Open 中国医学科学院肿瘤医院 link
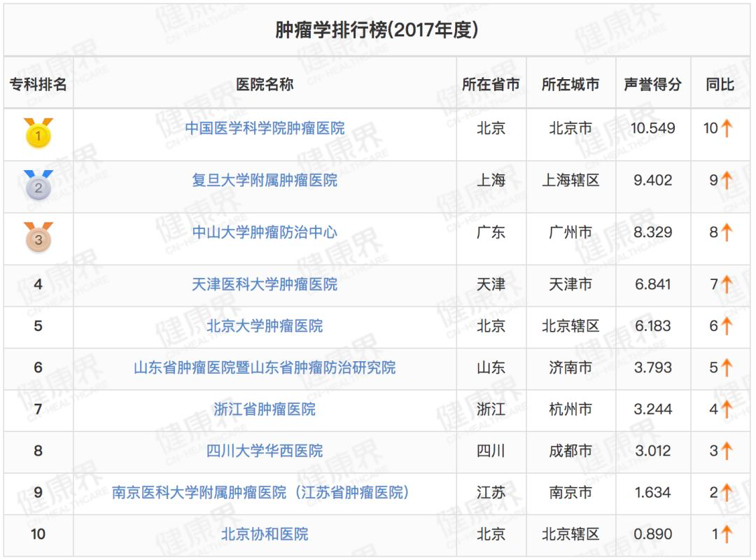Image resolution: width=756 pixels, height=560 pixels. (x=265, y=128)
